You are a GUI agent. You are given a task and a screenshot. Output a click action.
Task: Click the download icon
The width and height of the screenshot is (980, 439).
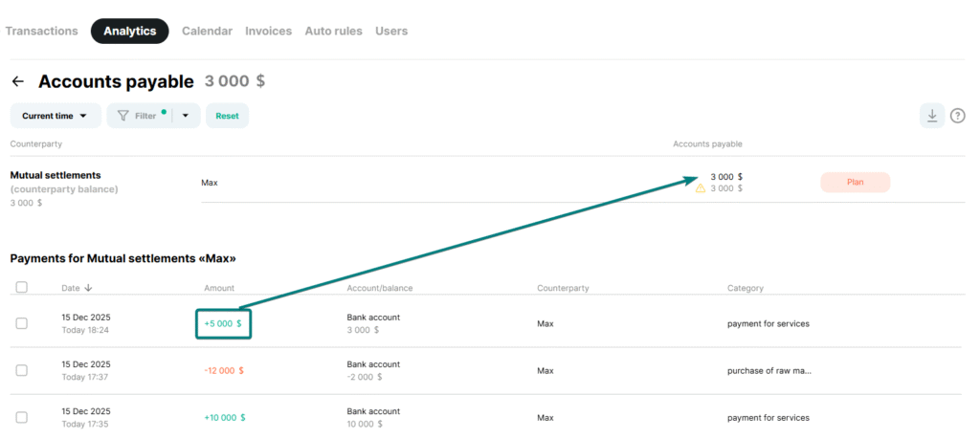[931, 116]
